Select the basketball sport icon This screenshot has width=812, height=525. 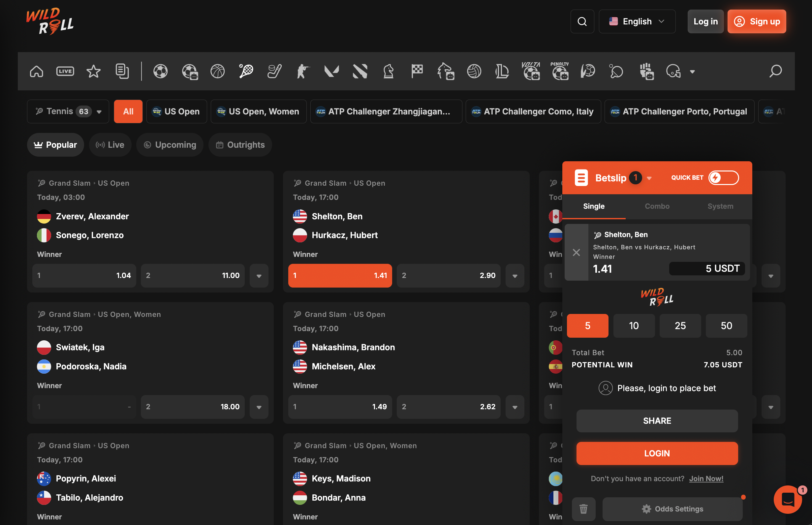click(x=217, y=71)
